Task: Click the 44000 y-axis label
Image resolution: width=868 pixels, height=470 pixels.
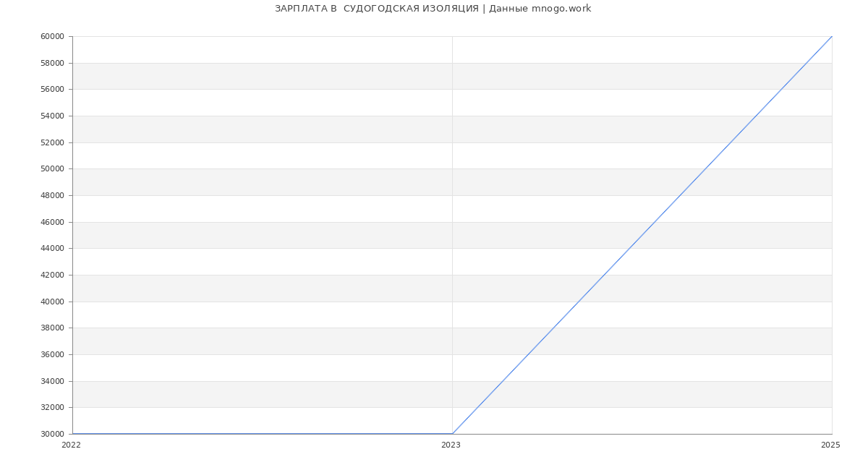Action: click(x=52, y=249)
